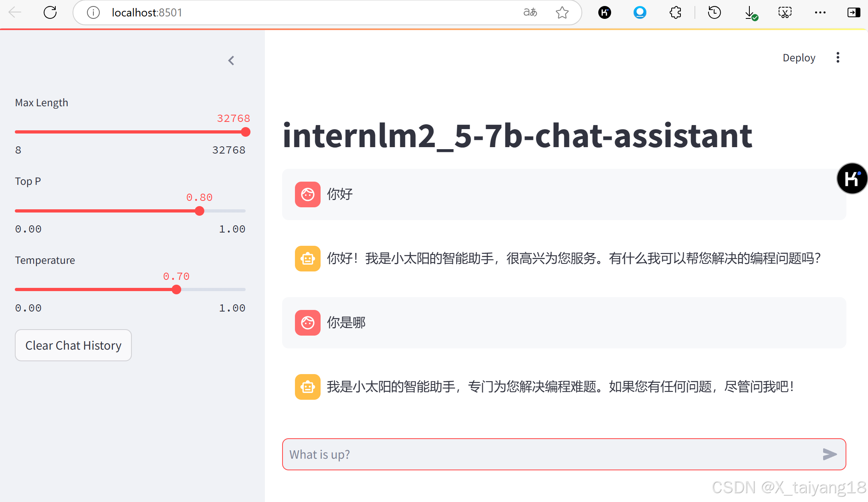The height and width of the screenshot is (502, 868).
Task: Click the browser refresh icon
Action: pyautogui.click(x=50, y=13)
